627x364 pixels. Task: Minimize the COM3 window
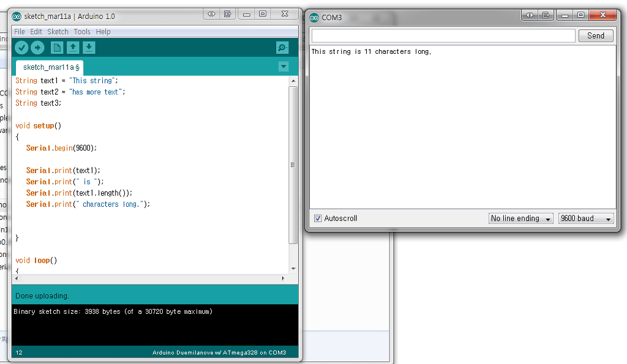(565, 15)
